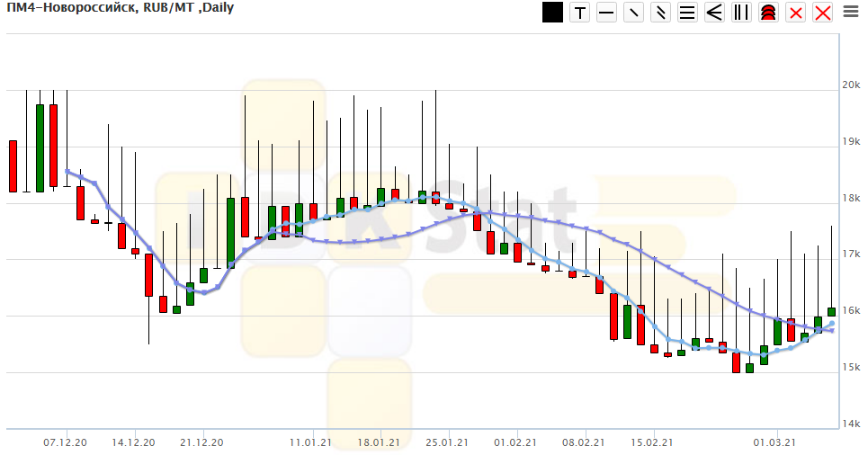Pick the single diagonal trend line tool
This screenshot has width=868, height=455.
pyautogui.click(x=634, y=13)
